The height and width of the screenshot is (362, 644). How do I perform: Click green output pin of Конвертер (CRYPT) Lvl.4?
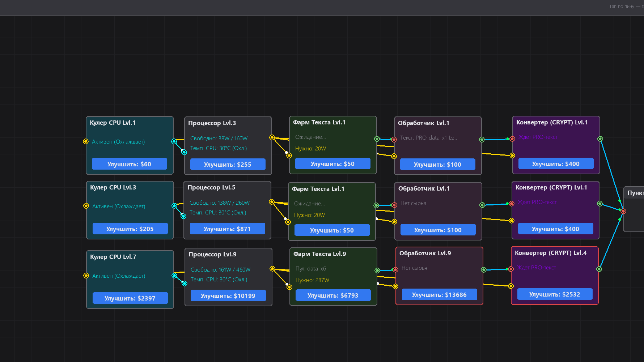pos(599,269)
